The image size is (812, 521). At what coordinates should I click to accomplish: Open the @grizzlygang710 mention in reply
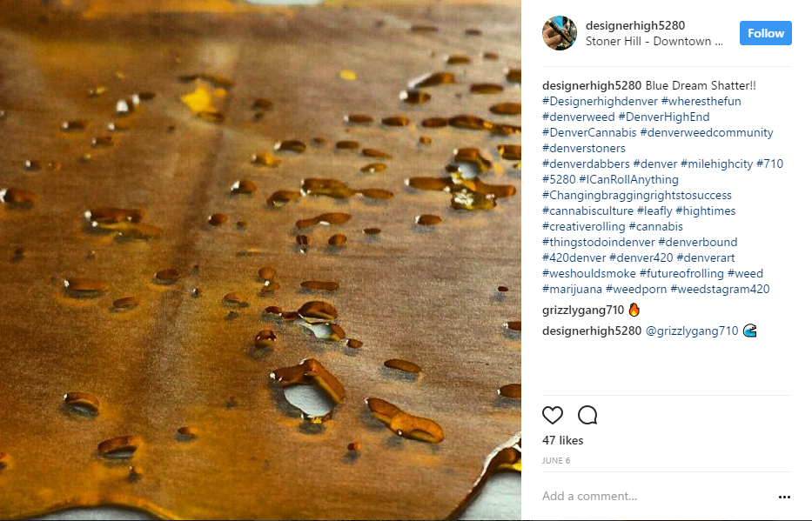pyautogui.click(x=692, y=331)
